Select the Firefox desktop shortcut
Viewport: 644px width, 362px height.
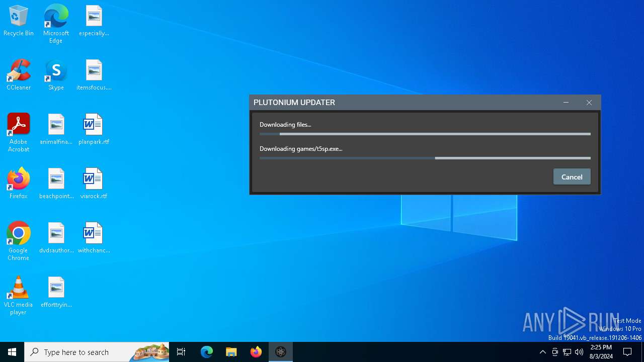[19, 184]
